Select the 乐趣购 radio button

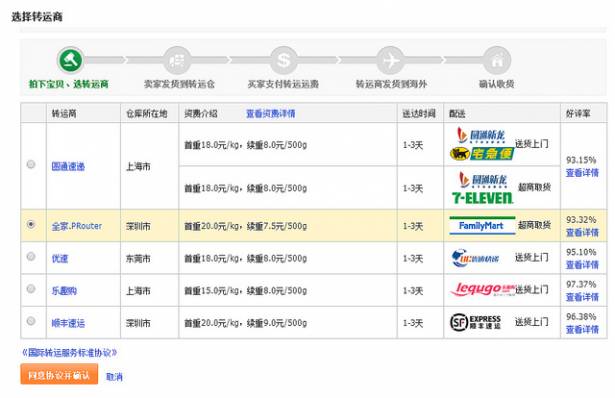click(x=31, y=289)
